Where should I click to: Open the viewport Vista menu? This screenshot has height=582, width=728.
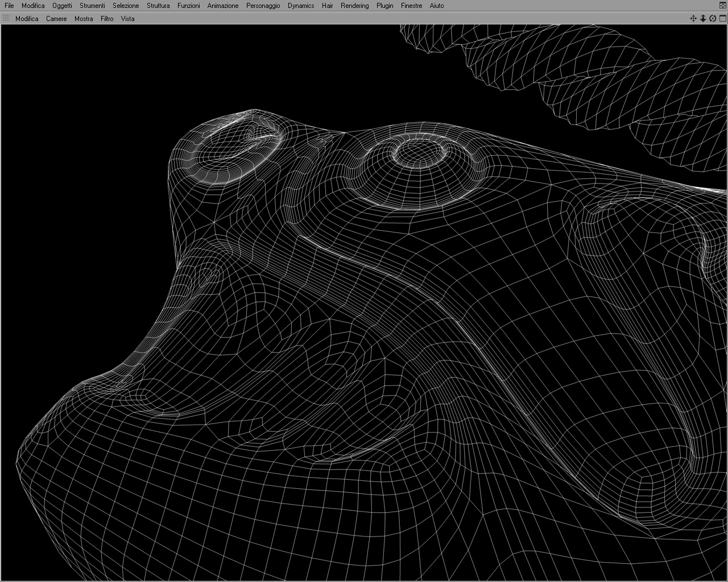pos(128,19)
